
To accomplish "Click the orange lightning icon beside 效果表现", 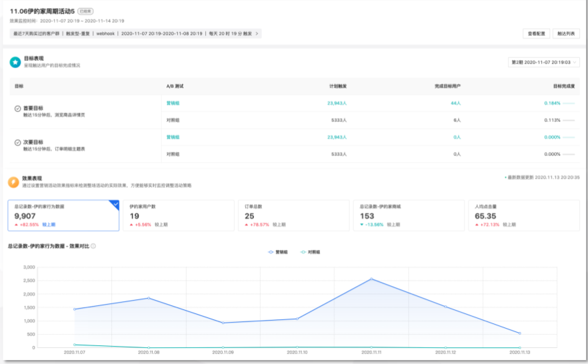I will [x=13, y=182].
